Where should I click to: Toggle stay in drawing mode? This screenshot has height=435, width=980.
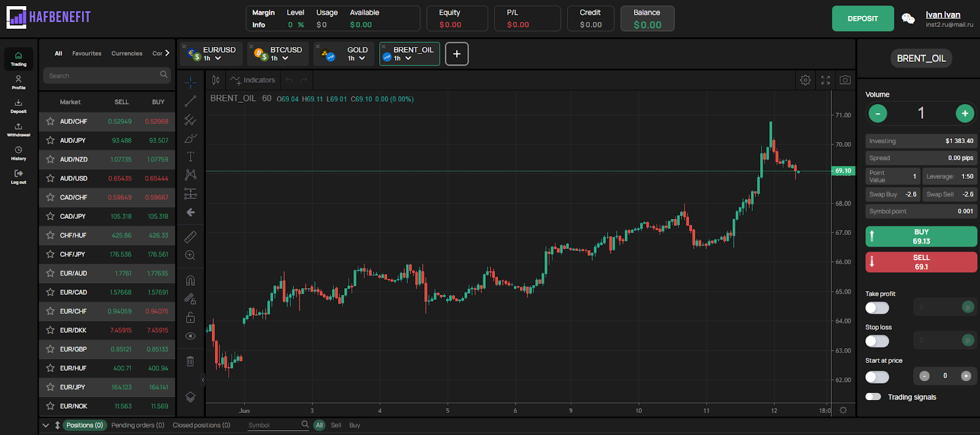190,299
